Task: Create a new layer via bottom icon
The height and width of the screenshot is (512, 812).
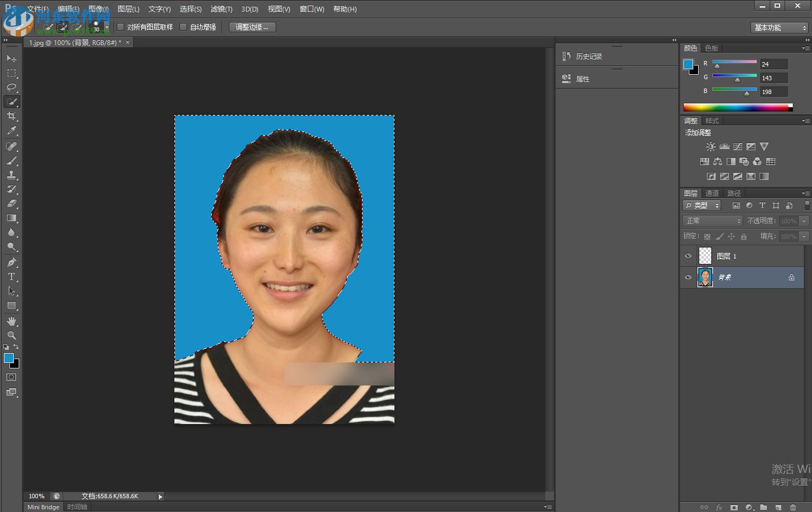Action: [x=778, y=507]
